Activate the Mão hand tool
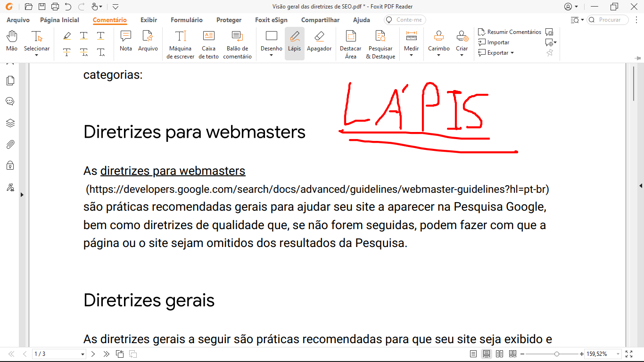644x362 pixels. [12, 43]
